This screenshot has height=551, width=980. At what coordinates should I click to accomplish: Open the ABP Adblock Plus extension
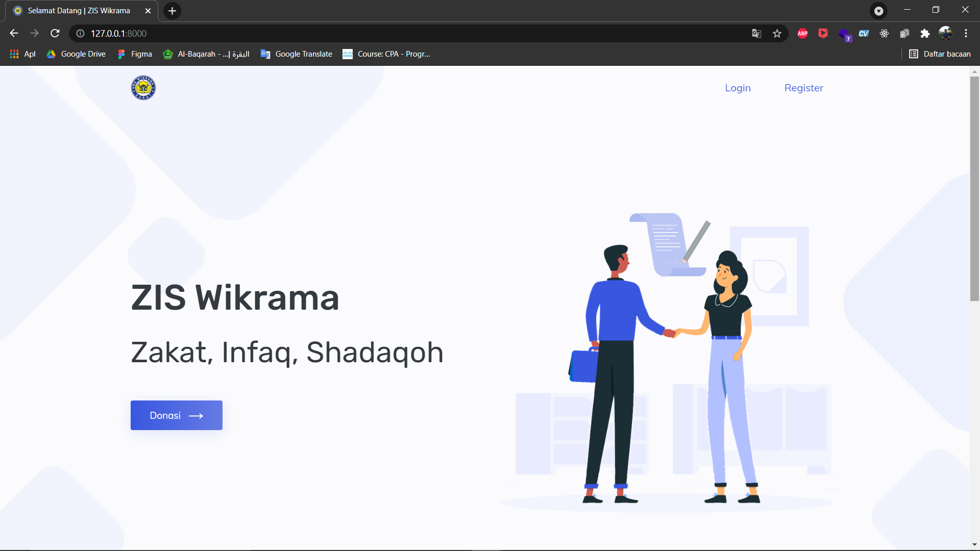tap(802, 34)
